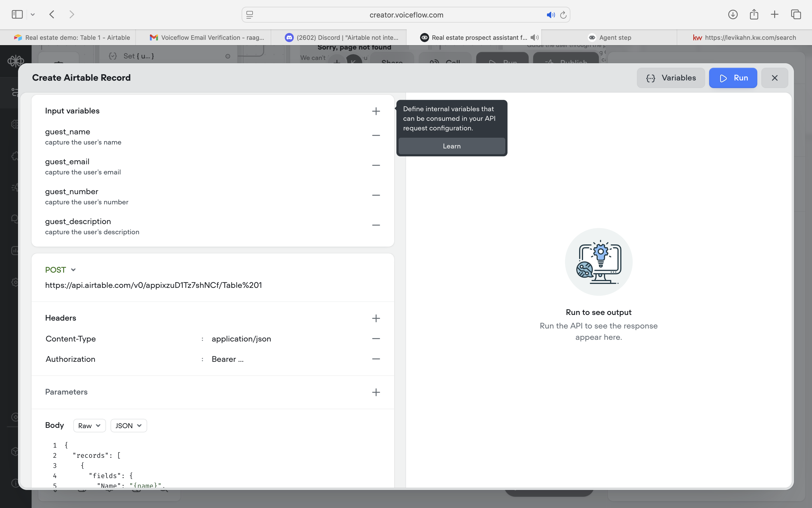Mute page audio in address bar
This screenshot has height=508, width=812.
pyautogui.click(x=551, y=15)
